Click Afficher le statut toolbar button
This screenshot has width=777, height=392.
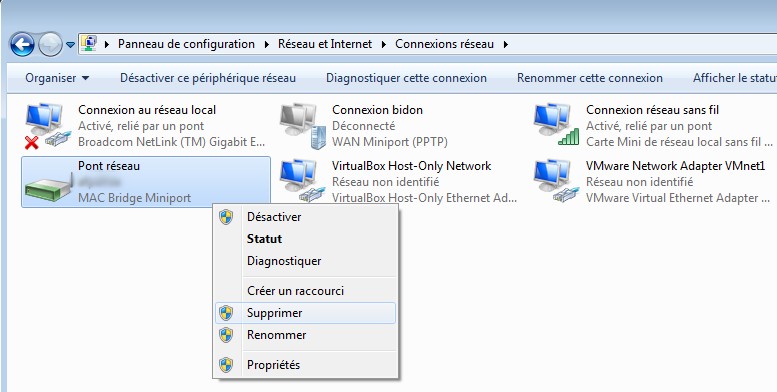tap(735, 78)
